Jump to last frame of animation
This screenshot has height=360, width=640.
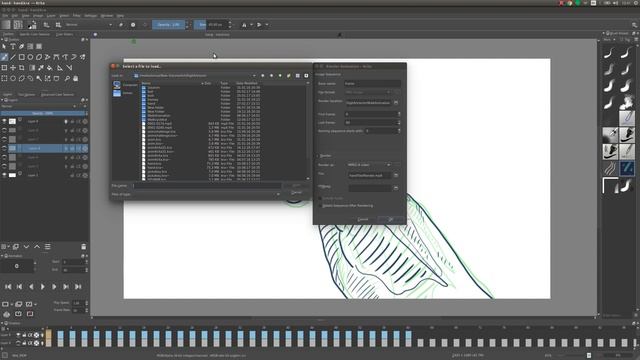click(78, 287)
